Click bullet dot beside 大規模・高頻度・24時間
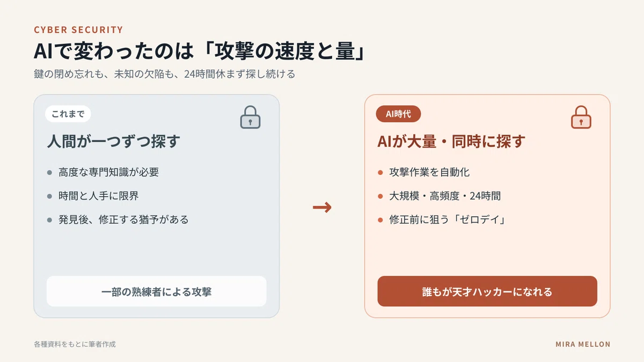Viewport: 644px width, 362px height. coord(380,196)
